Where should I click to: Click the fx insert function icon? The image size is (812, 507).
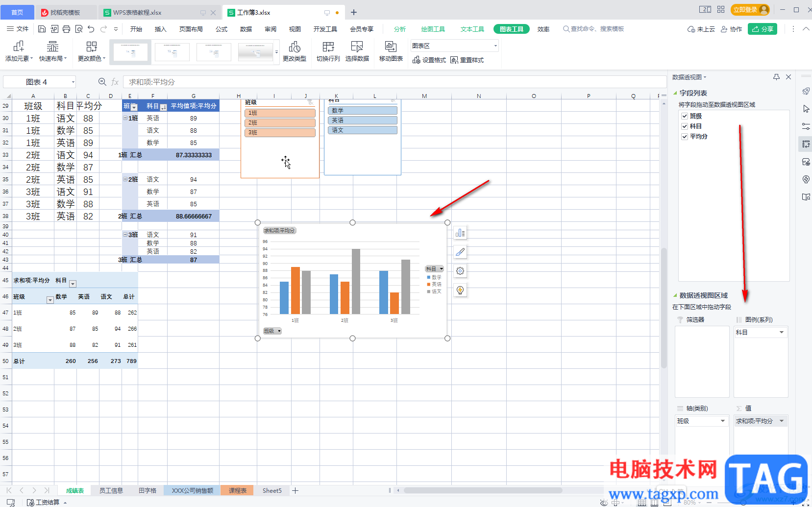[x=115, y=82]
